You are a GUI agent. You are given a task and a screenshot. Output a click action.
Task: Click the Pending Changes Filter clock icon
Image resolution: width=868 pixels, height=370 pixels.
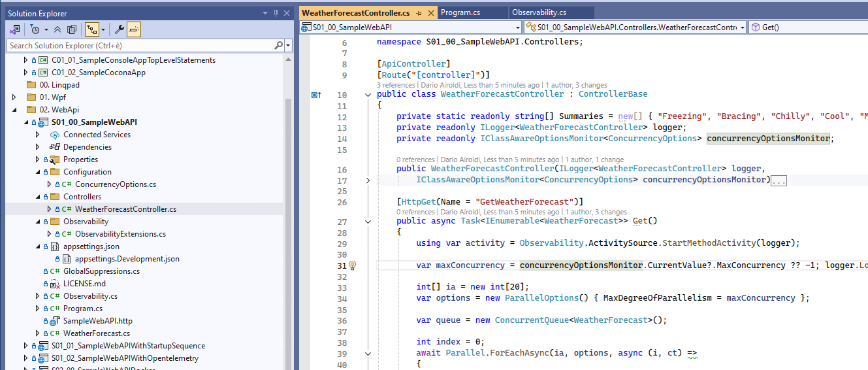coord(35,29)
